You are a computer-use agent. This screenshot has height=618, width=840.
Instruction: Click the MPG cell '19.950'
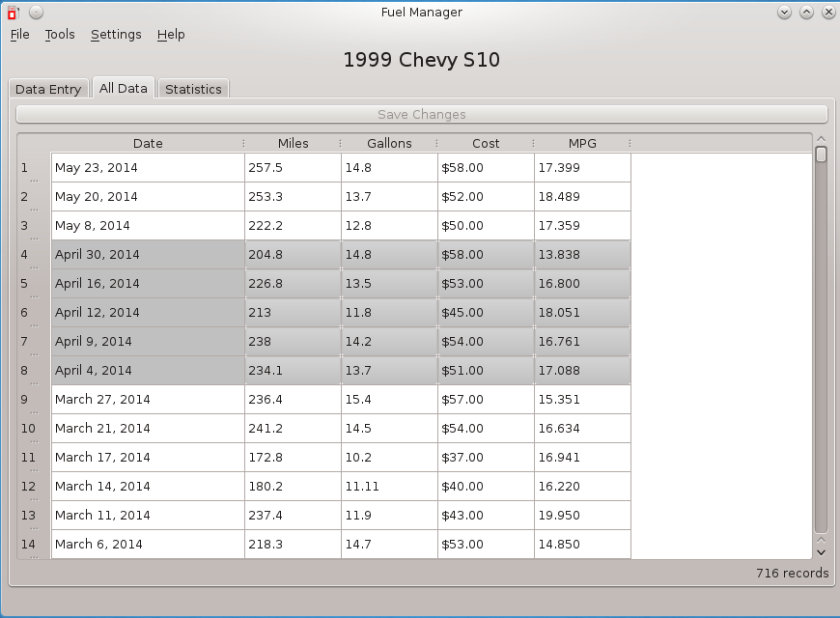(582, 515)
